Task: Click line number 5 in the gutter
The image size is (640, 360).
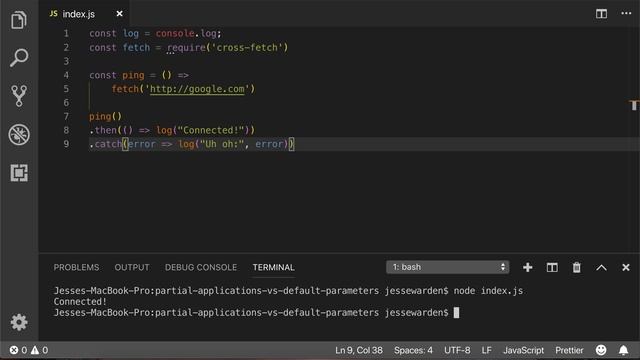Action: pos(66,89)
